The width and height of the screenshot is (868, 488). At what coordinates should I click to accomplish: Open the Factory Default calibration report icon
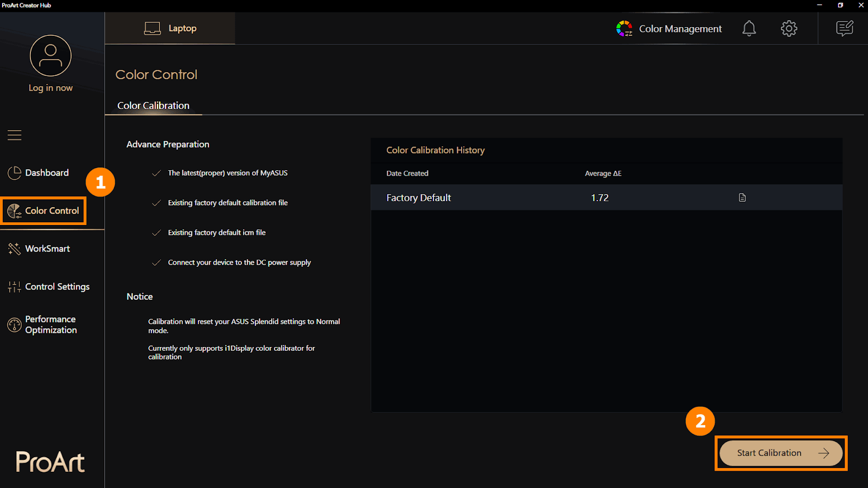(x=742, y=197)
